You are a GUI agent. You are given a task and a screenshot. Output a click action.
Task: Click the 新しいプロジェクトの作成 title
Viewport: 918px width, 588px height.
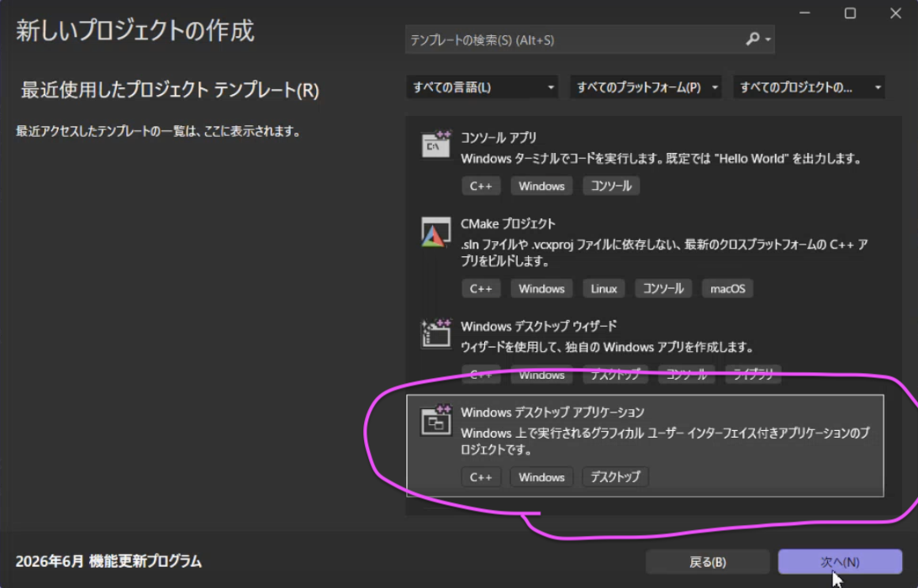click(x=135, y=30)
